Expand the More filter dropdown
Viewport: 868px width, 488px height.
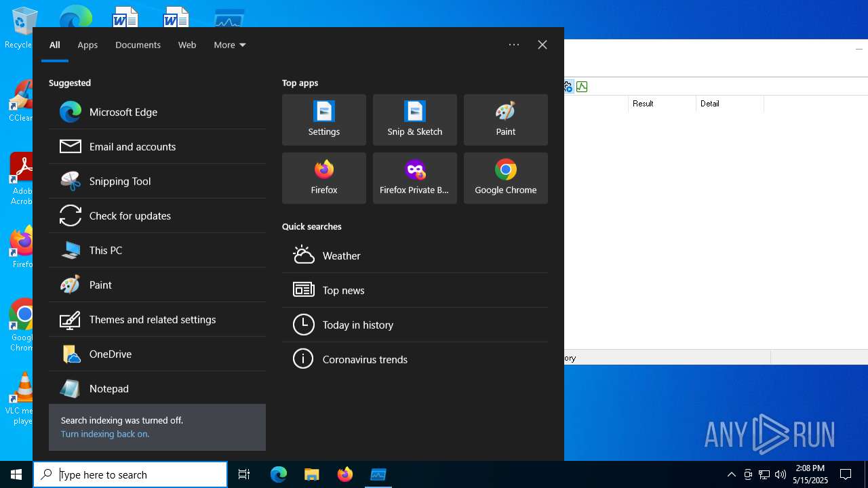(230, 45)
